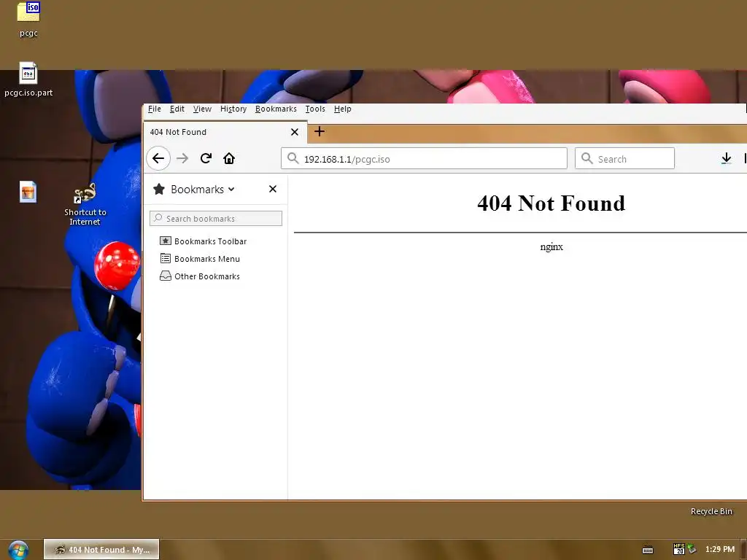
Task: Select the Shortcut to Internet desktop icon
Action: pyautogui.click(x=85, y=204)
